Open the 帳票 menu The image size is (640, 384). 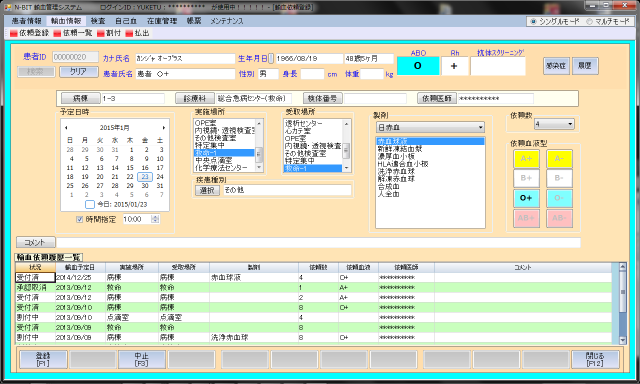[194, 21]
